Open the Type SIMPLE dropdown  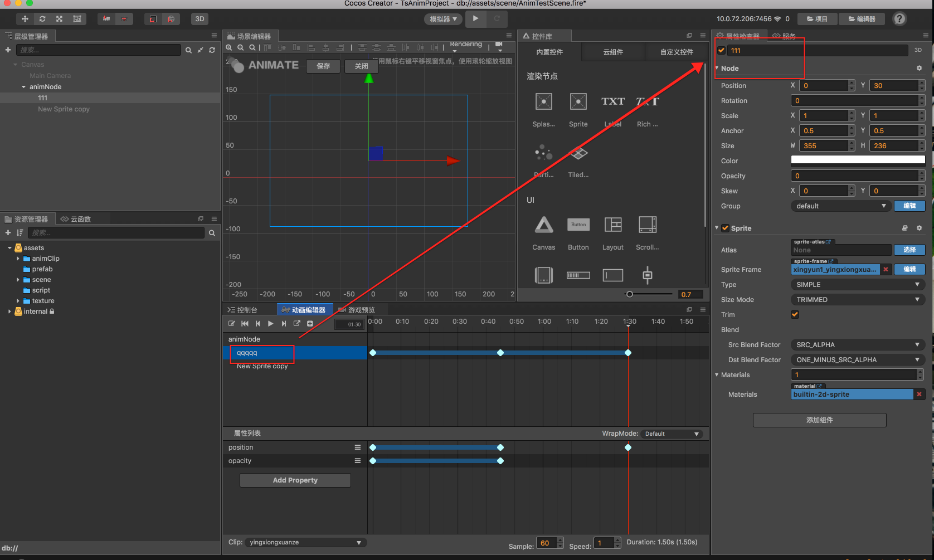pyautogui.click(x=858, y=285)
